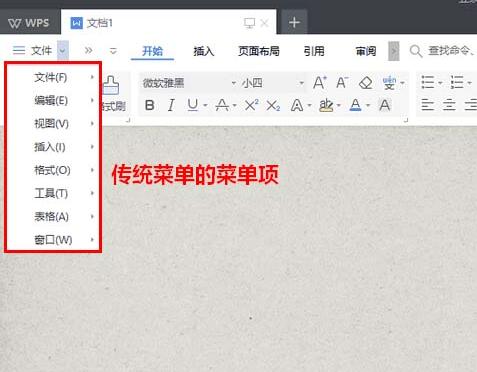Open the 工具(T) submenu
The image size is (477, 372).
[53, 193]
